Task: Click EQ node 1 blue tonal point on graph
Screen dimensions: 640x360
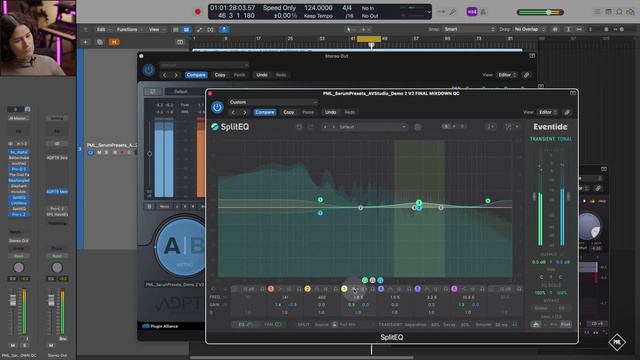Action: 320,213
